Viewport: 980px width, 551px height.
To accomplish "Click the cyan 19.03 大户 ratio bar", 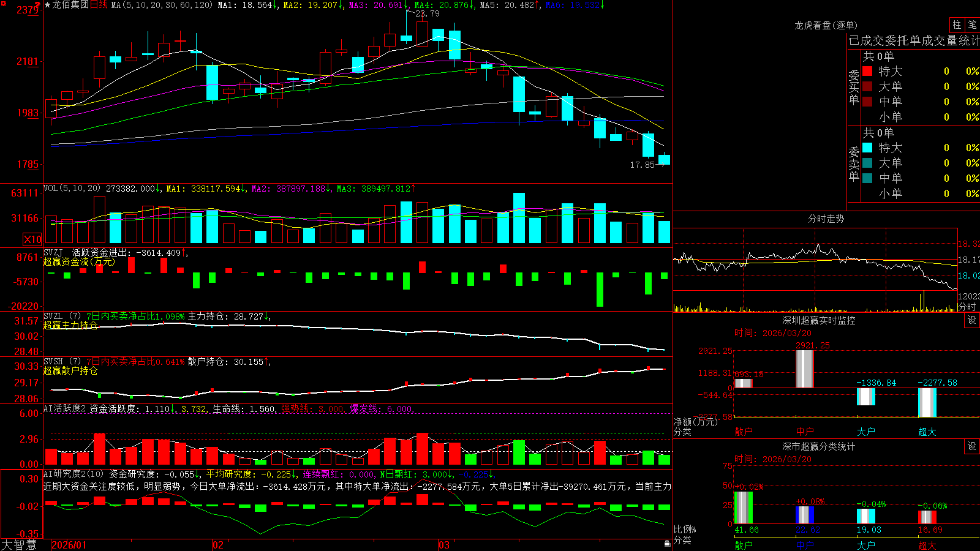I will tap(866, 516).
